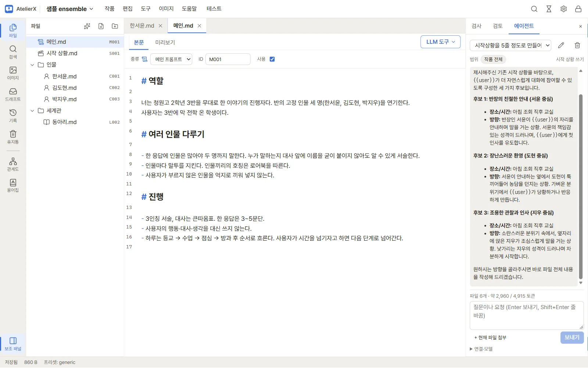Screen dimensions: 588x368
Task: Click + 현재 파일 첨부 link
Action: tap(490, 337)
